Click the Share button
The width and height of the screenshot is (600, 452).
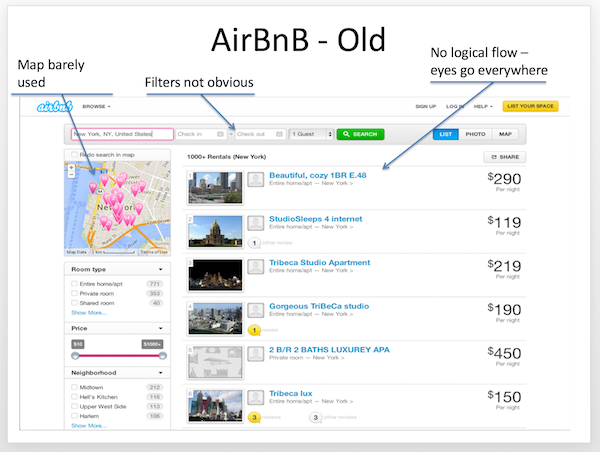point(505,157)
